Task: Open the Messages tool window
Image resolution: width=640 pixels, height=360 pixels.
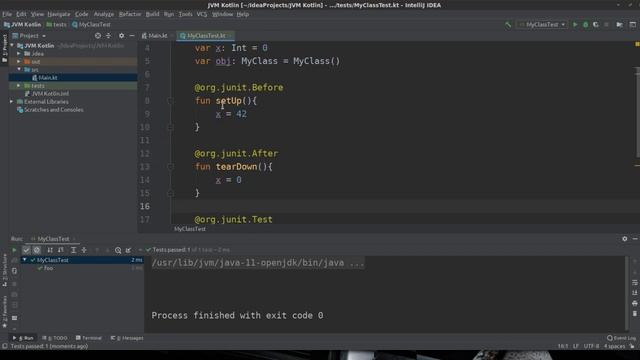Action: 127,338
